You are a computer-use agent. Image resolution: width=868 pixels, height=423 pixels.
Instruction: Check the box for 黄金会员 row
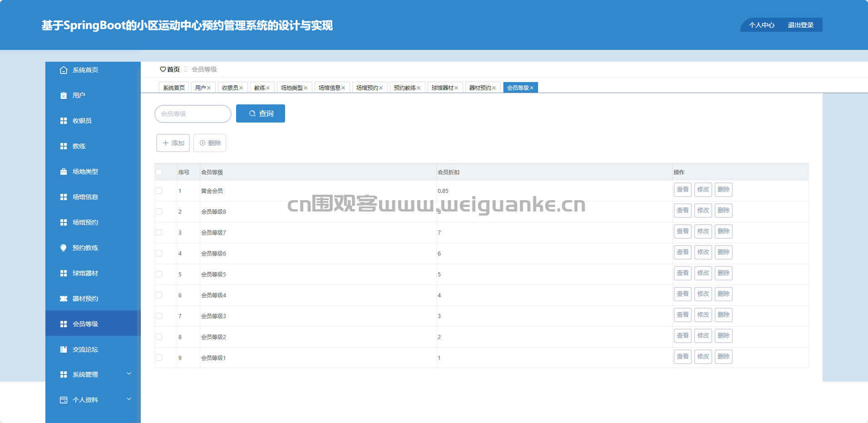point(159,191)
